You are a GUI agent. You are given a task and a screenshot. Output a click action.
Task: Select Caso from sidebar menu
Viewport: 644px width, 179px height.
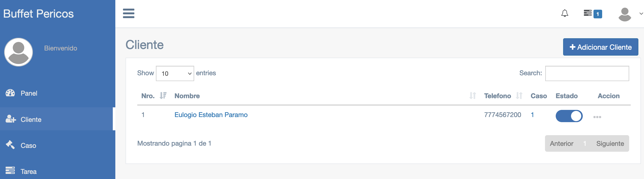point(28,146)
